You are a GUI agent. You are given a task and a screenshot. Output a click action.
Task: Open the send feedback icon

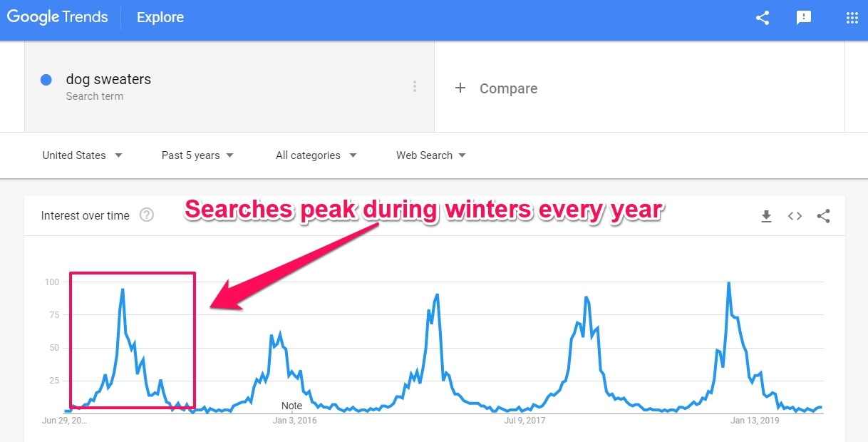[x=804, y=19]
